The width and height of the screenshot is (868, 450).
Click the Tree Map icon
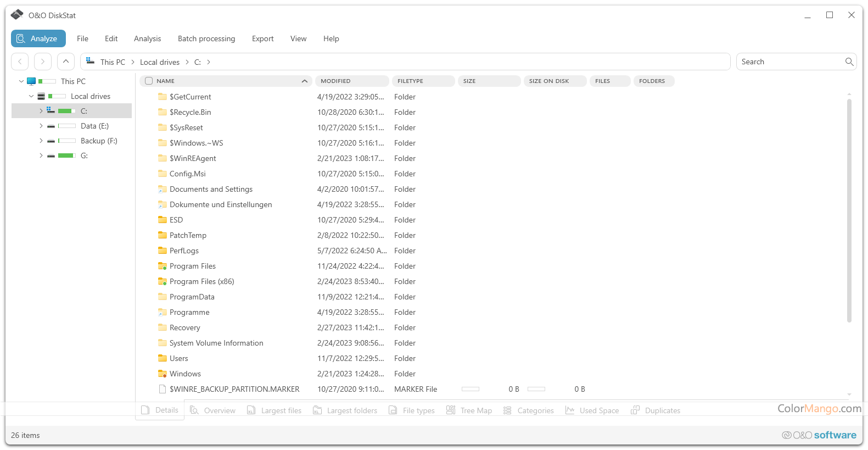451,410
